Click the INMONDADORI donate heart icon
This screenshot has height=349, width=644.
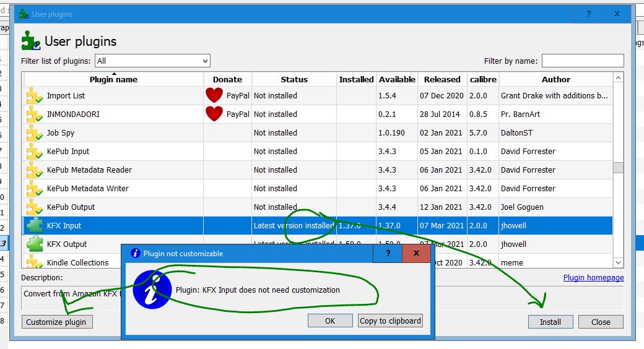tap(214, 114)
